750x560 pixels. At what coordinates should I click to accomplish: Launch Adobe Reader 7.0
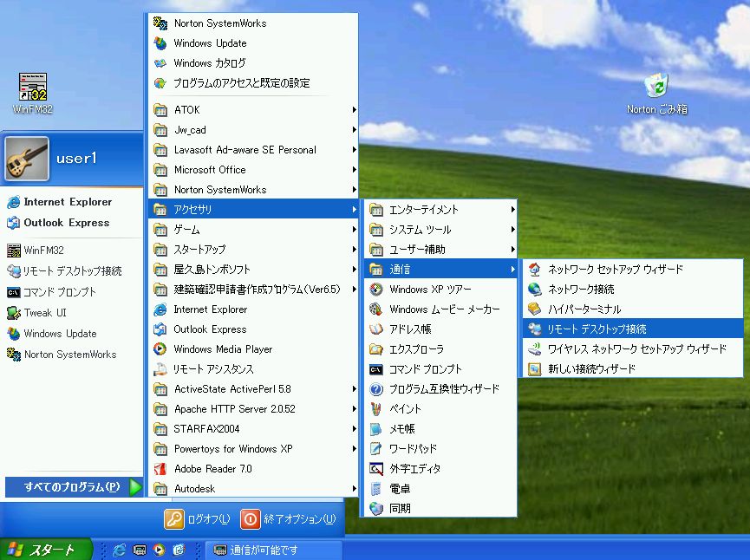tap(212, 469)
